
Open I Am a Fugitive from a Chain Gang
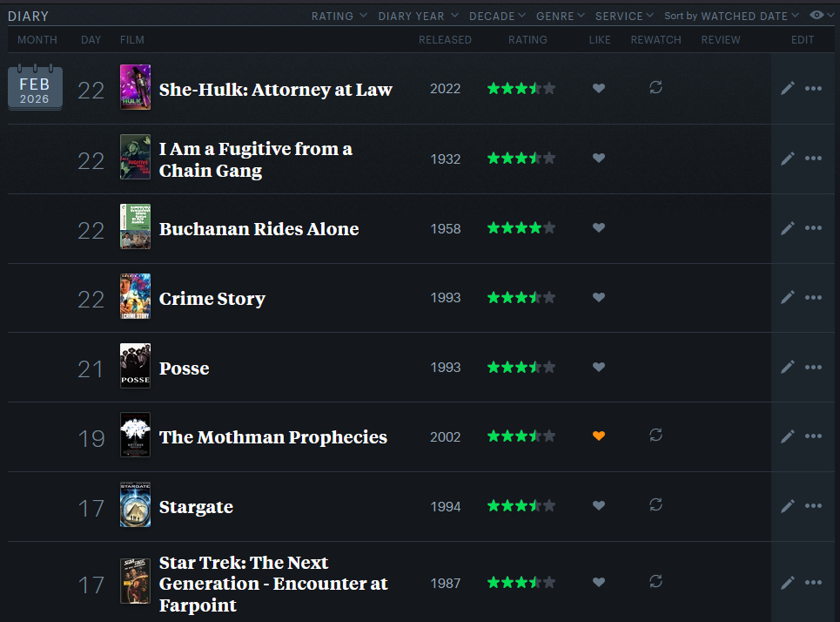(255, 159)
